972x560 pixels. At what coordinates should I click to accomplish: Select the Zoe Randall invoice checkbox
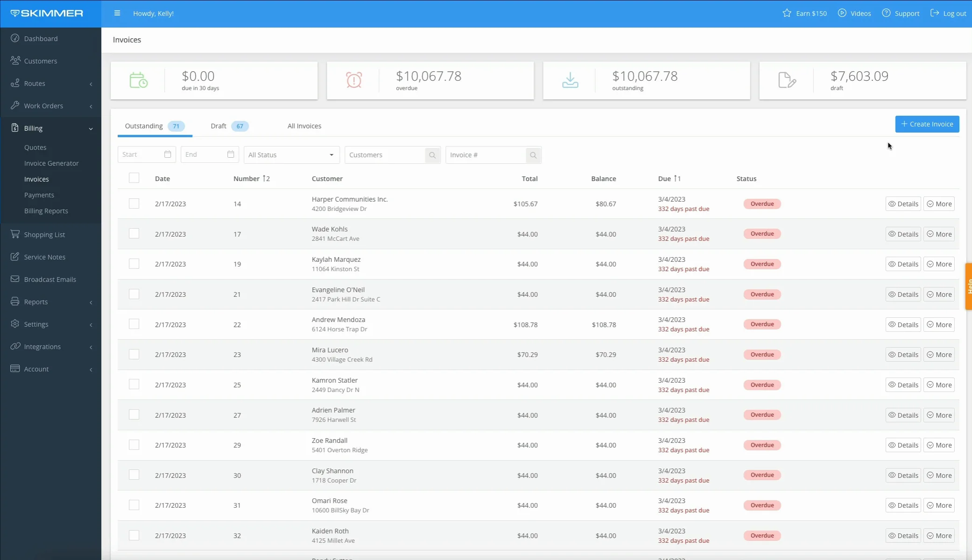point(134,445)
